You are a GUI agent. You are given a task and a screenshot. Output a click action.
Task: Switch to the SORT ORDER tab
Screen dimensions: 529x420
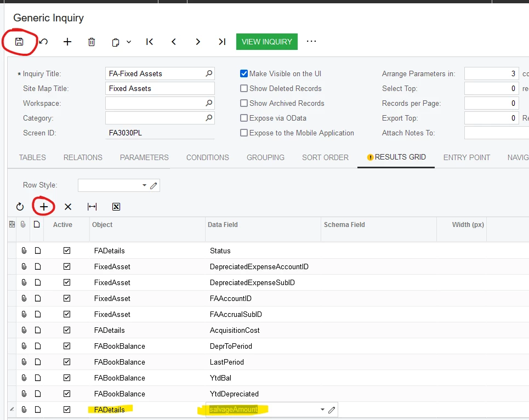tap(325, 157)
